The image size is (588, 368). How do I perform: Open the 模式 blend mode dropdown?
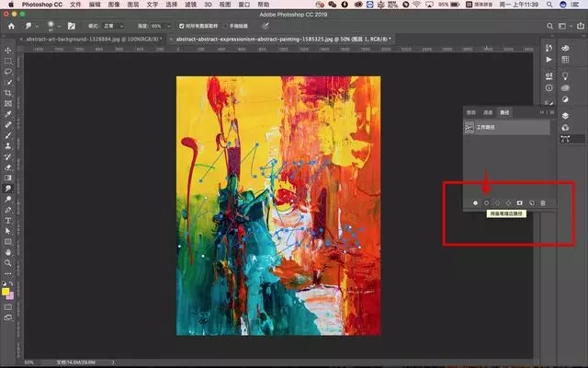point(114,26)
